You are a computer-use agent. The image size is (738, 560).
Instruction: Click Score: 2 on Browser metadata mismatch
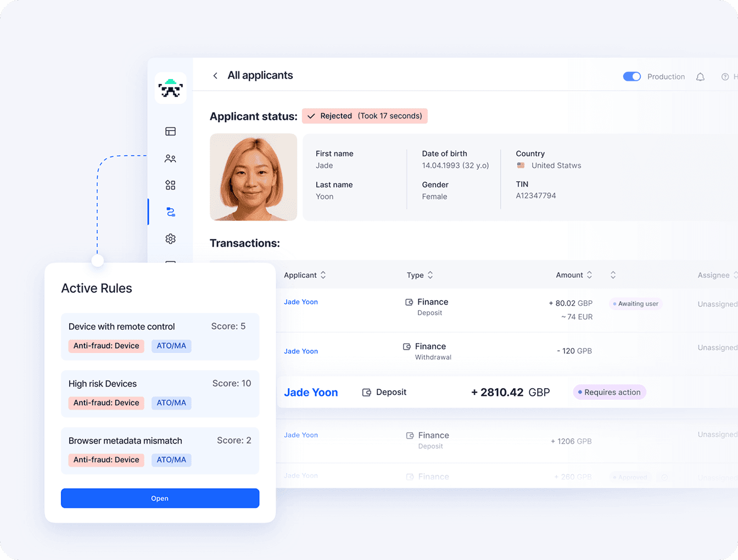(234, 440)
